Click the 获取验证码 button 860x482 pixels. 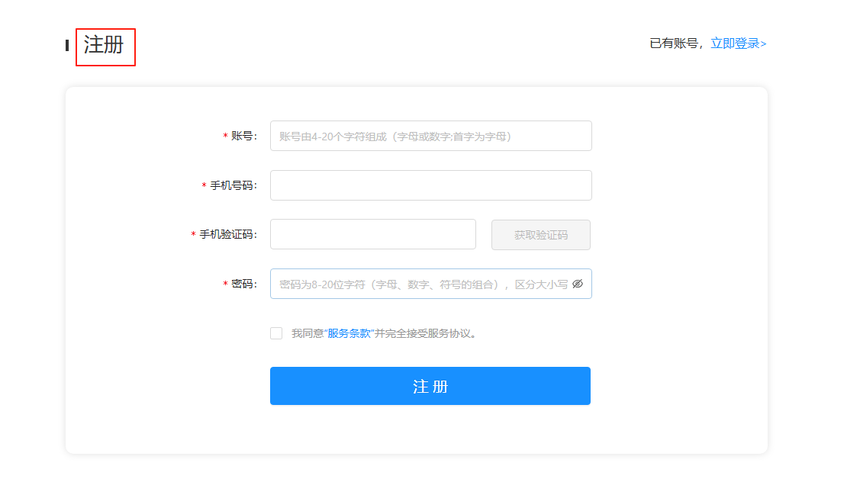(541, 235)
